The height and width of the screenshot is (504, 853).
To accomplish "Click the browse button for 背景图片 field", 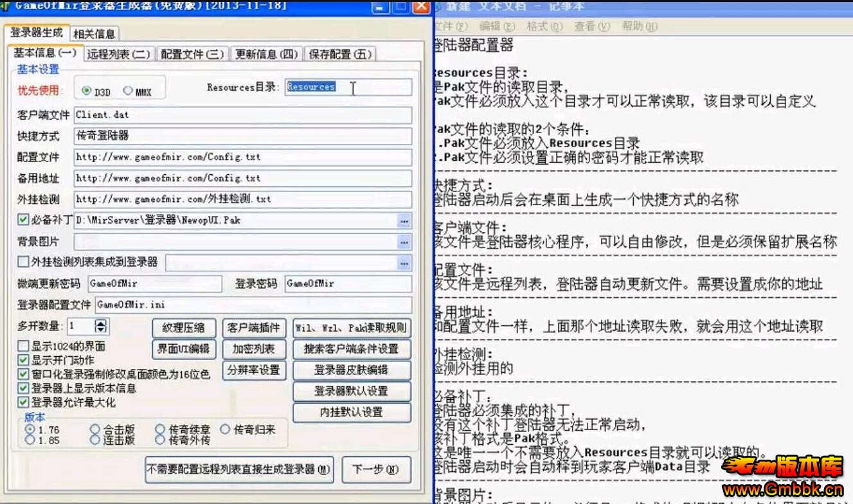I will [x=404, y=242].
